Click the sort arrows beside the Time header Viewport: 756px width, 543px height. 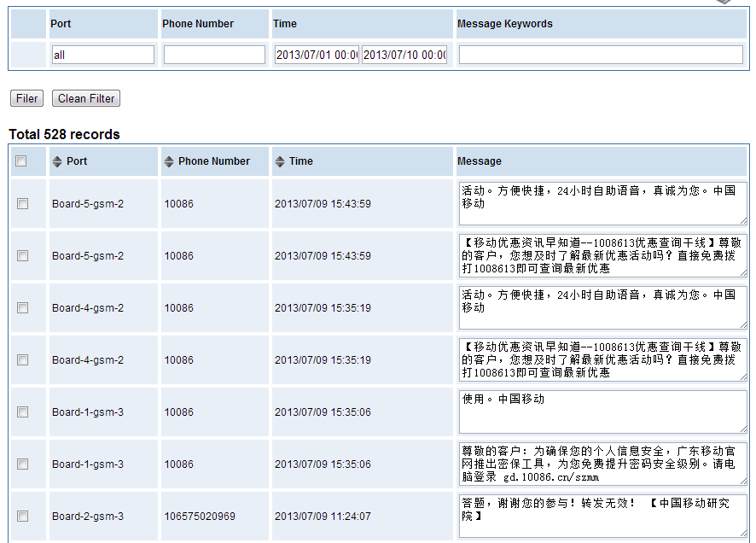(x=280, y=161)
